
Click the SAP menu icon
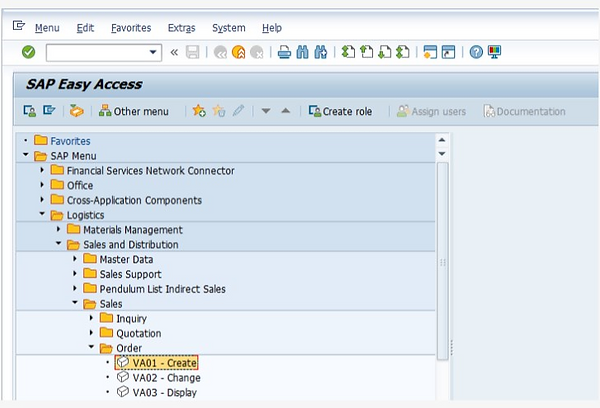49,111
